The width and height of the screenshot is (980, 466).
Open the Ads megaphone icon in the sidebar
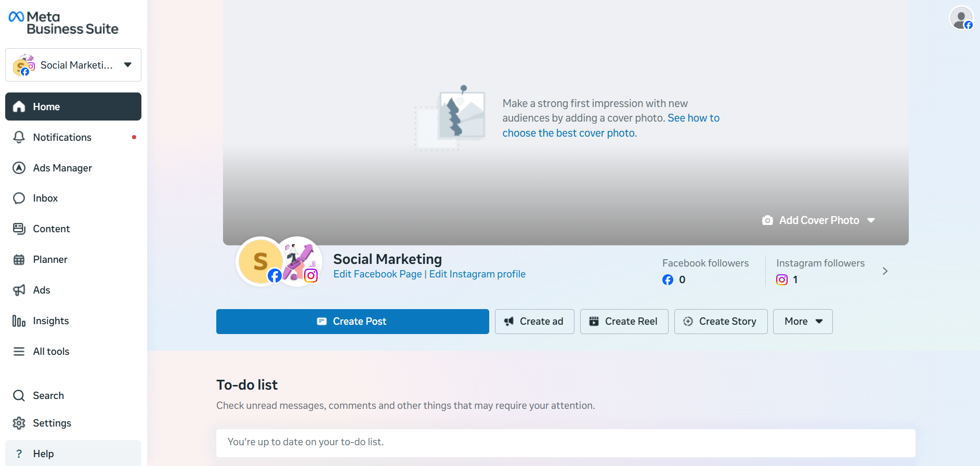(x=19, y=290)
